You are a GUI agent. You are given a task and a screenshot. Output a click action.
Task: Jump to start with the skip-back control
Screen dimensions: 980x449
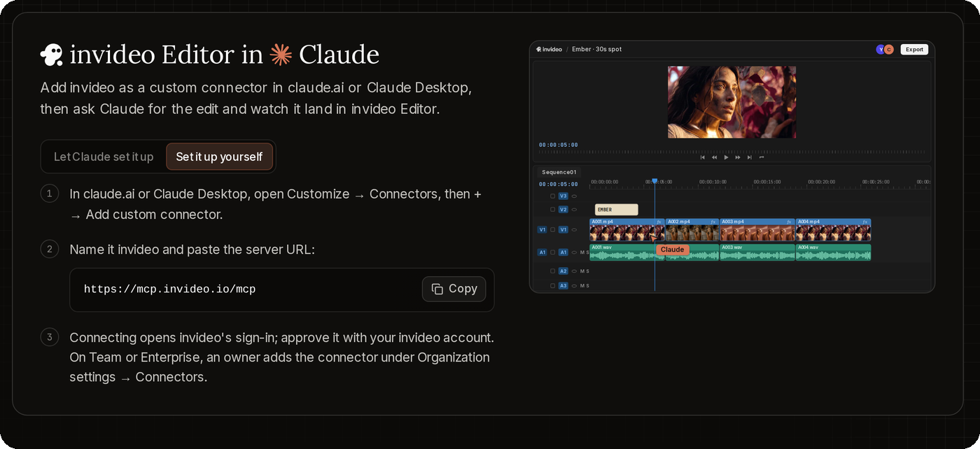(703, 157)
